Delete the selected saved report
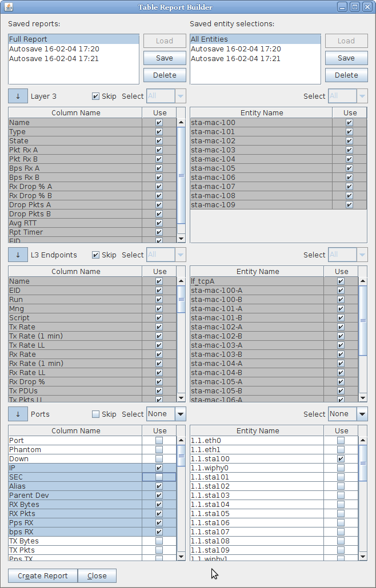Viewport: 376px width, 588px height. (x=164, y=75)
